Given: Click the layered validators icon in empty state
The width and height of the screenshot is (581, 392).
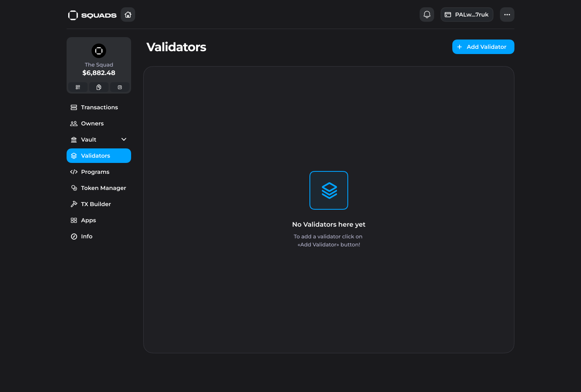Looking at the screenshot, I should [329, 190].
